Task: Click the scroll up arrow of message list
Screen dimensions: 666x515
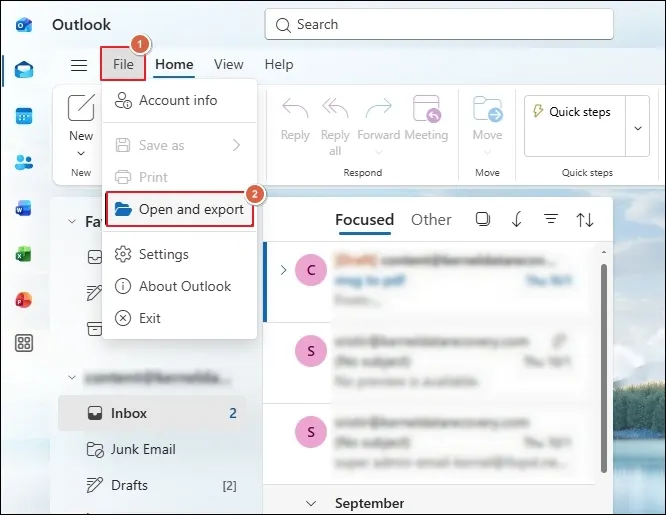Action: coord(604,252)
